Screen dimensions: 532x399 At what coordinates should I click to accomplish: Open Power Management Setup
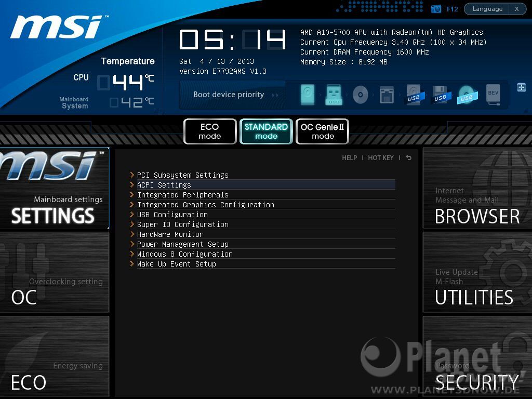coord(262,244)
